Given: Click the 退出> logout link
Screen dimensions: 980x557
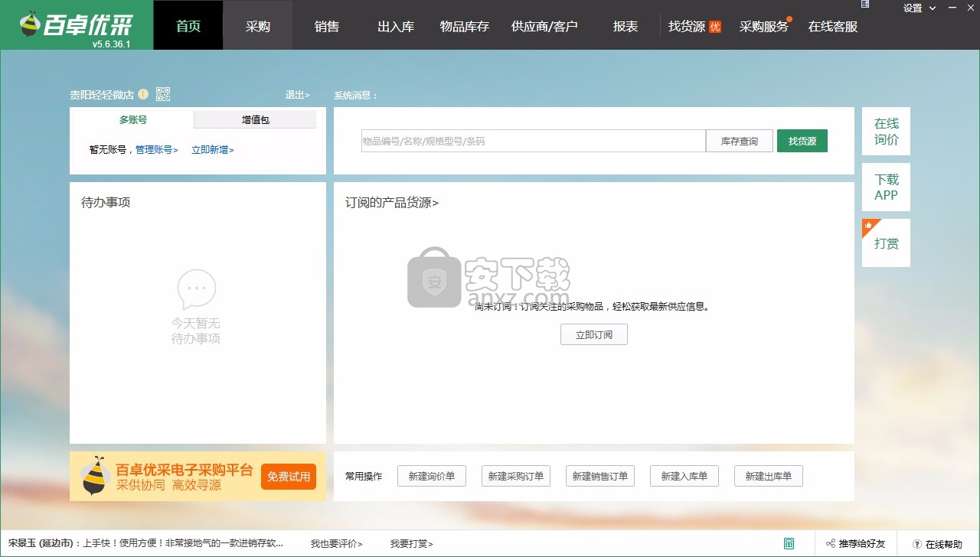Looking at the screenshot, I should [298, 95].
